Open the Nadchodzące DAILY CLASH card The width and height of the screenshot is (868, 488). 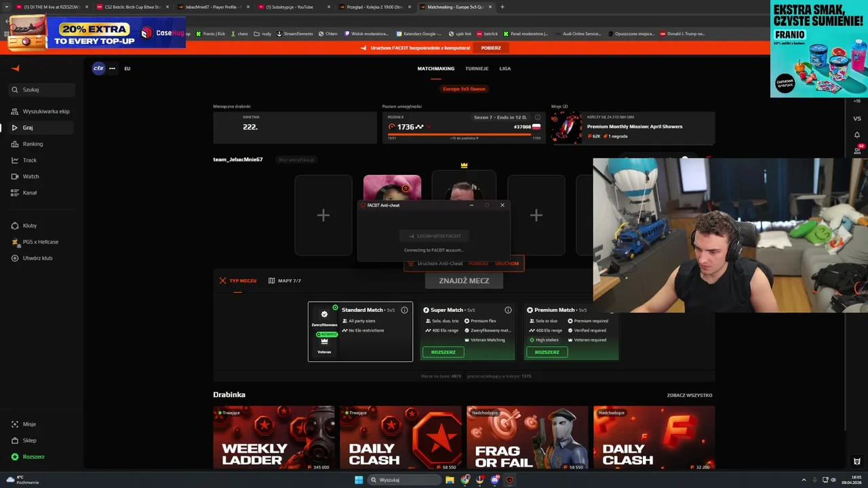[x=654, y=437]
